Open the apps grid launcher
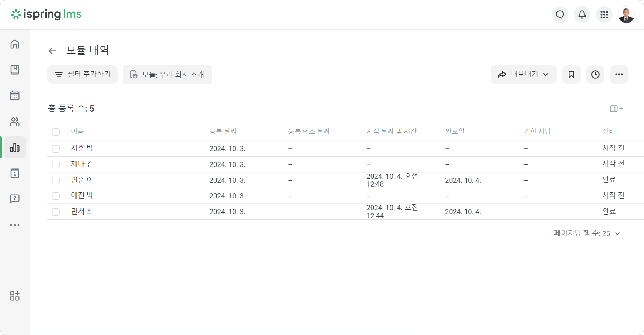The width and height of the screenshot is (644, 335). 604,14
